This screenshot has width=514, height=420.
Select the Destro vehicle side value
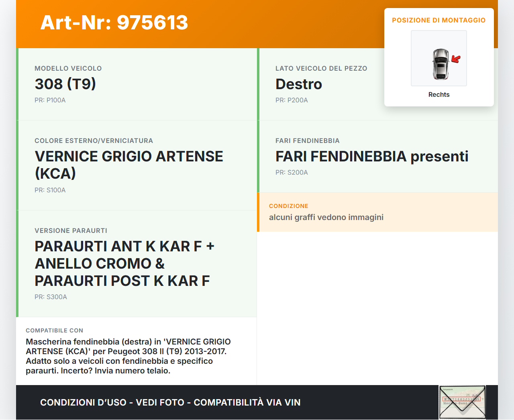point(298,84)
